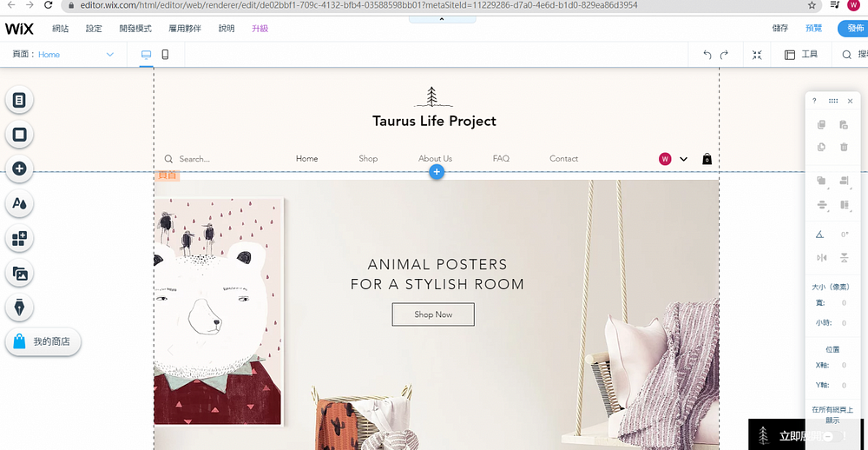Click the 升級 upgrade link

(x=260, y=29)
